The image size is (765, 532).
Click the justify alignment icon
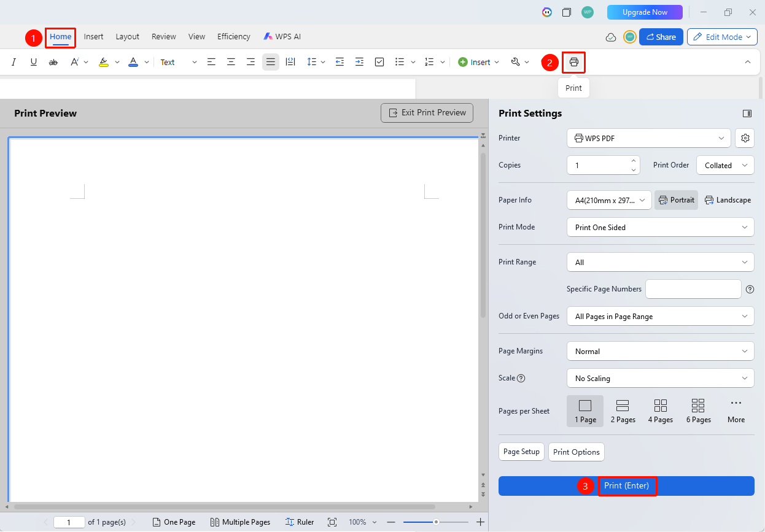pyautogui.click(x=271, y=62)
